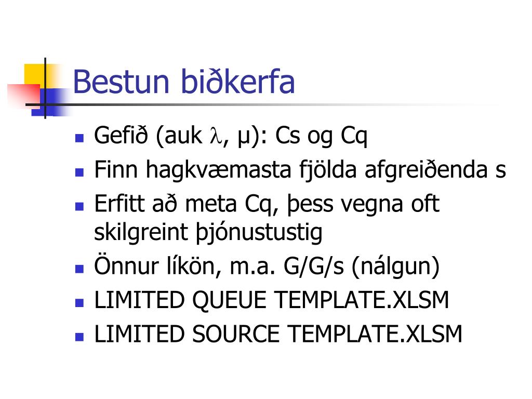This screenshot has width=532, height=399.
Task: Open LIMITED SOURCE TEMPLATE.XLSM text
Action: (278, 334)
